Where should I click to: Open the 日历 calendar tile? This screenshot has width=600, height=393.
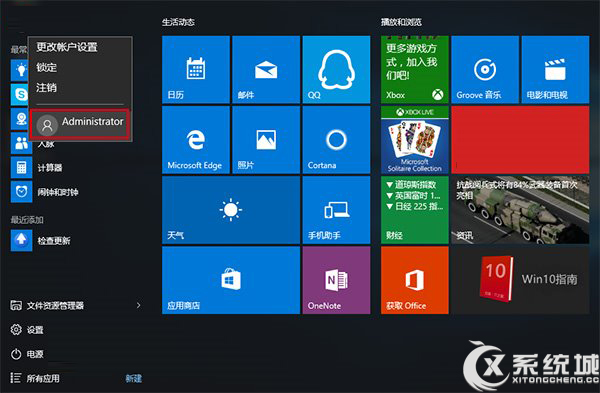coord(196,69)
